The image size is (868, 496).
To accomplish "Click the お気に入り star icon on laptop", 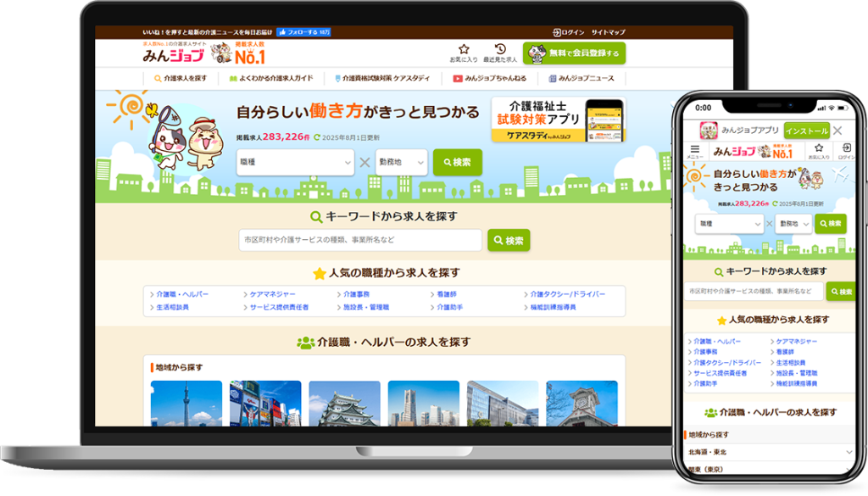I will point(464,49).
